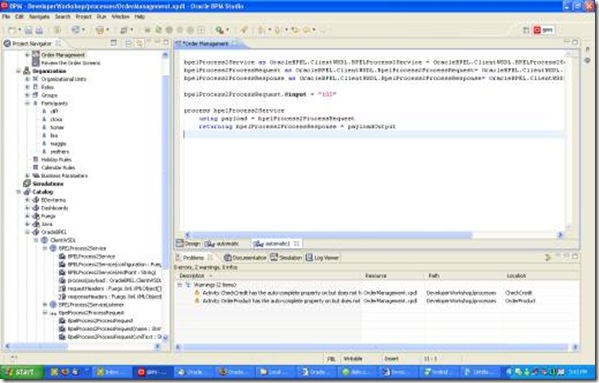Click the Windows Start button
This screenshot has width=599, height=383.
22,372
